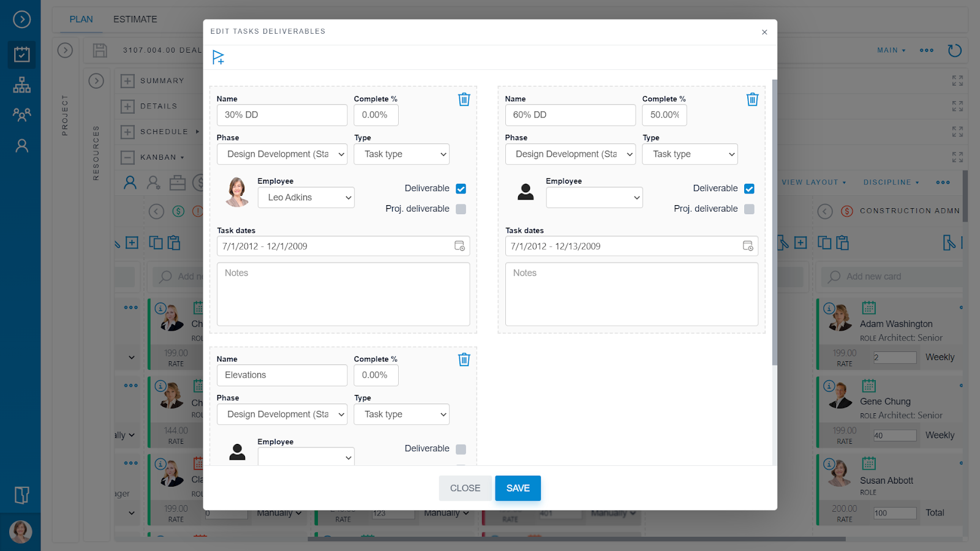
Task: Uncheck Deliverable for the 60% DD task
Action: (749, 189)
